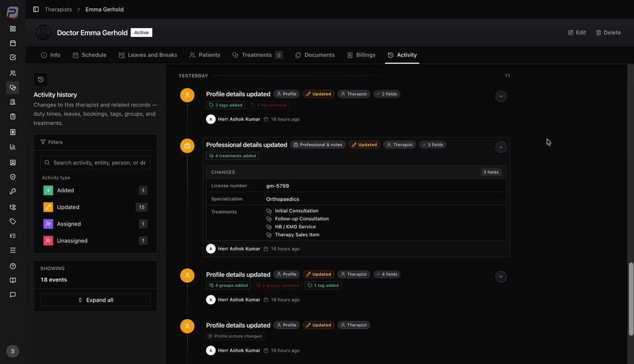Click the license number value gm-5799
The height and width of the screenshot is (364, 634).
click(277, 186)
